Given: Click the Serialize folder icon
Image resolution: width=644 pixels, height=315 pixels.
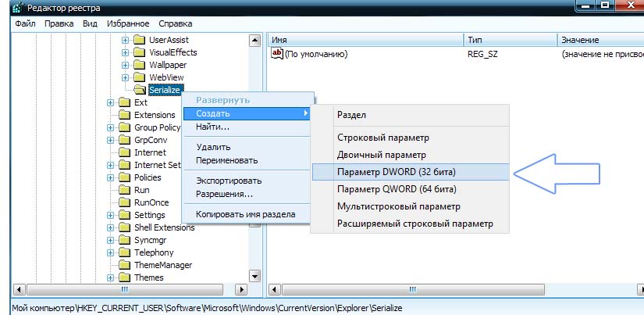Looking at the screenshot, I should 139,90.
